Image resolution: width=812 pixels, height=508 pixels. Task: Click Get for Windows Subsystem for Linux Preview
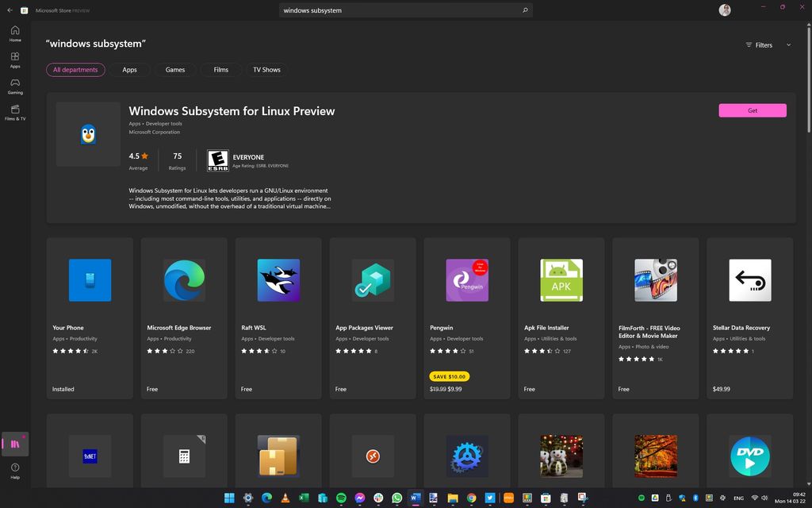click(x=752, y=110)
